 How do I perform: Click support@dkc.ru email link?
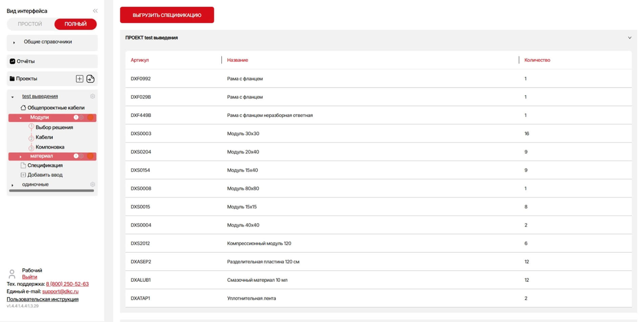[60, 291]
